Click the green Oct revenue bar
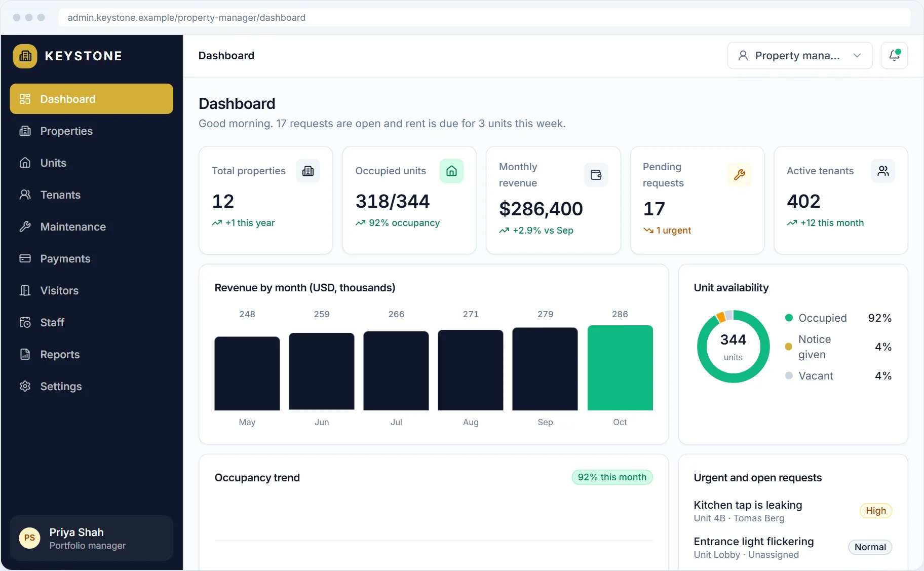The width and height of the screenshot is (924, 571). coord(620,368)
